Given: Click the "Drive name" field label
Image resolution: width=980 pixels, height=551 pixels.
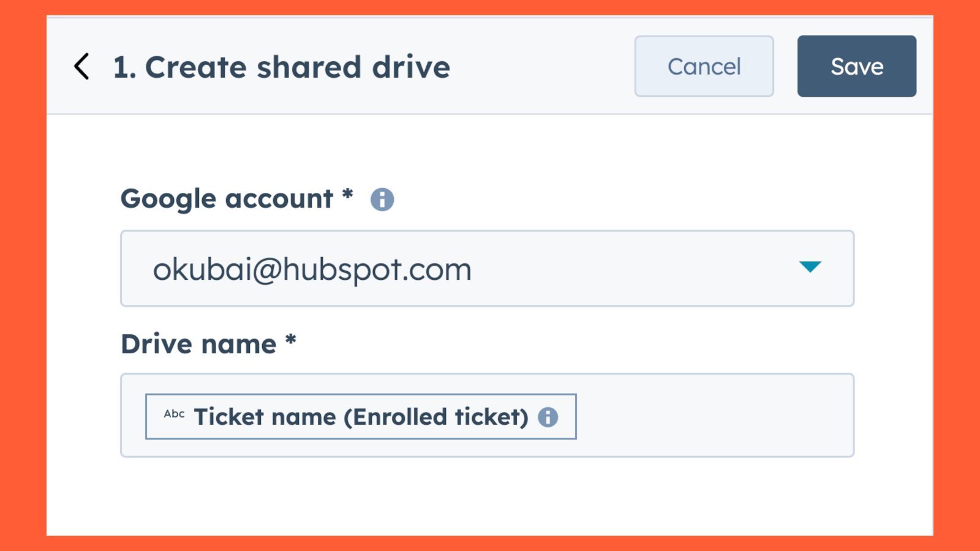Looking at the screenshot, I should click(x=198, y=344).
